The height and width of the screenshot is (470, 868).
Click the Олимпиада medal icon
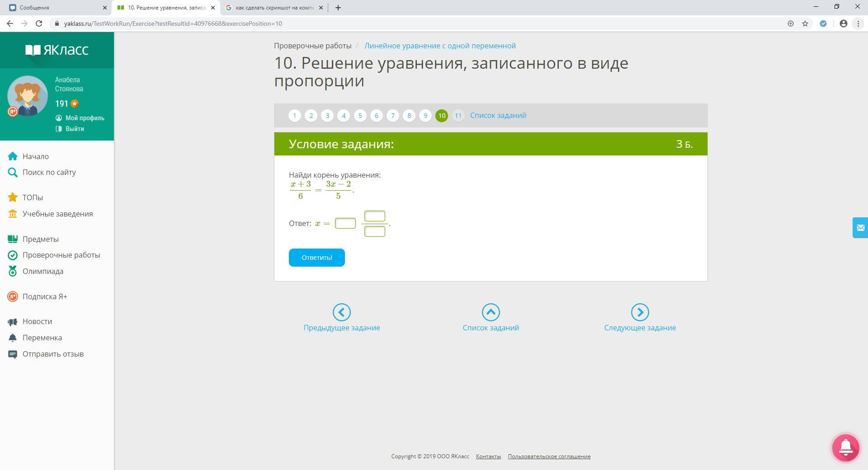13,271
